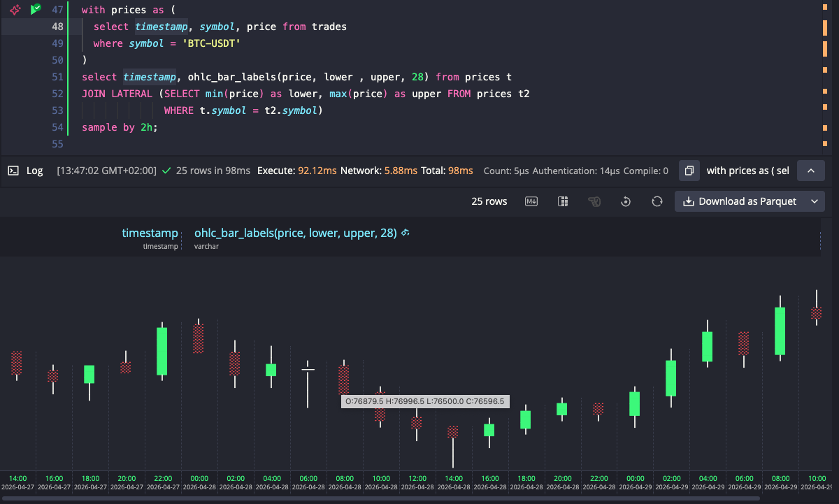The width and height of the screenshot is (839, 504).
Task: Click the '00:00 2026-04-29' axis label
Action: [x=635, y=482]
